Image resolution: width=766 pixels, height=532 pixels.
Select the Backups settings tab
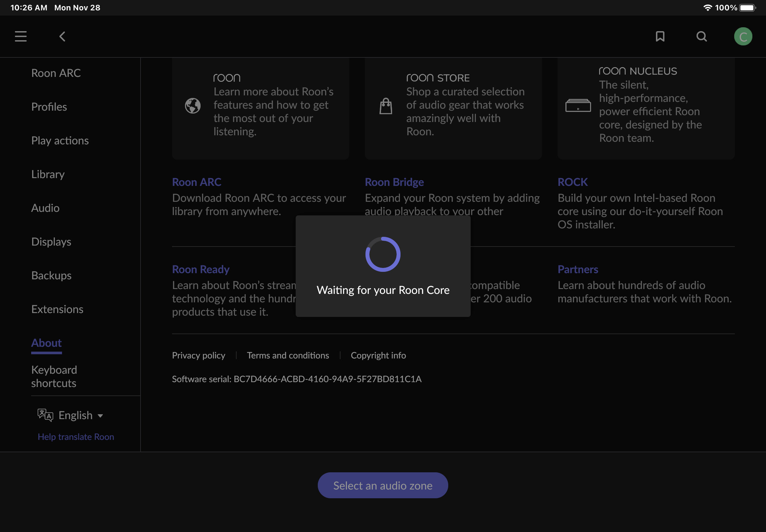coord(51,275)
